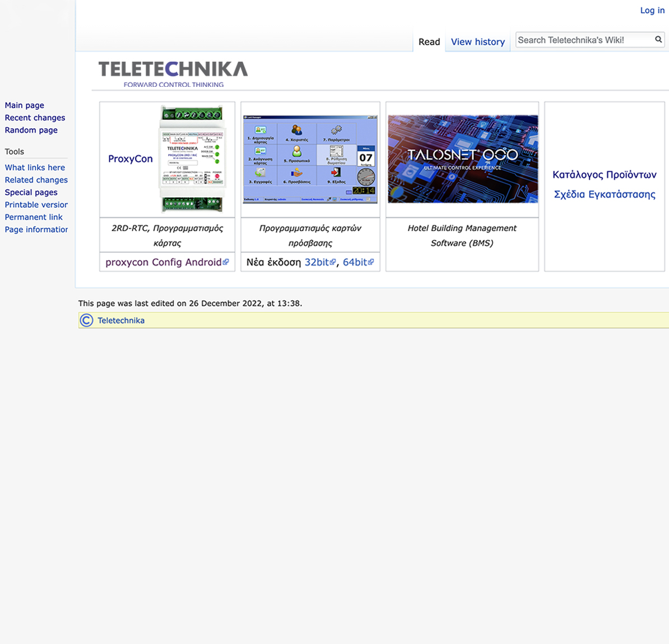Click the Log in link
This screenshot has height=644, width=669.
(x=652, y=10)
